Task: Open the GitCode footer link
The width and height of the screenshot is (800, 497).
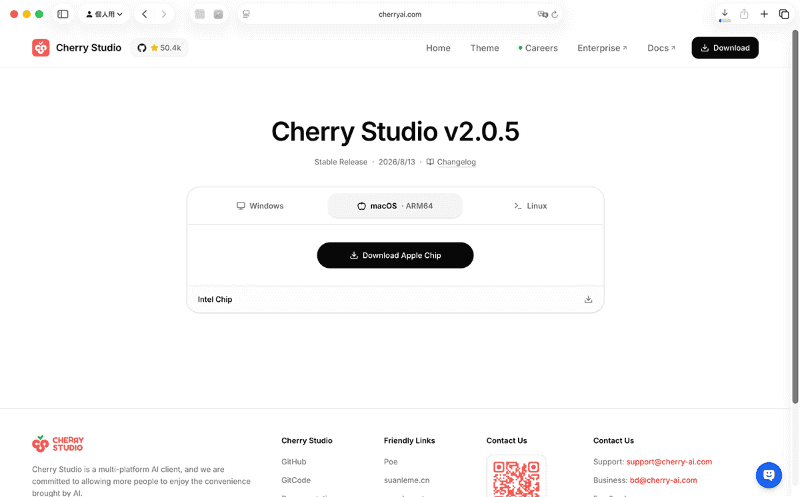Action: 296,480
